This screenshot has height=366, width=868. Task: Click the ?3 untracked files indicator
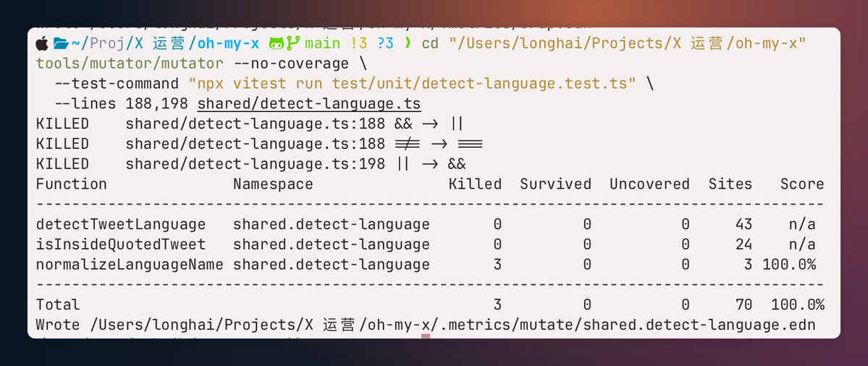(384, 43)
